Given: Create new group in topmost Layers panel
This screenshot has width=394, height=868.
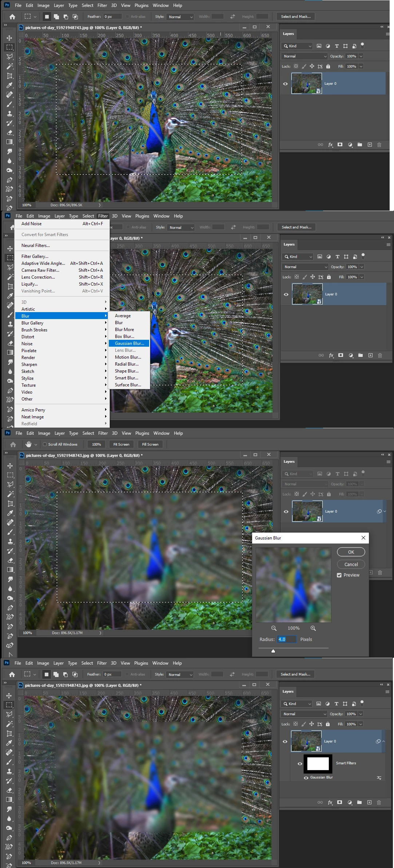Looking at the screenshot, I should (x=360, y=145).
